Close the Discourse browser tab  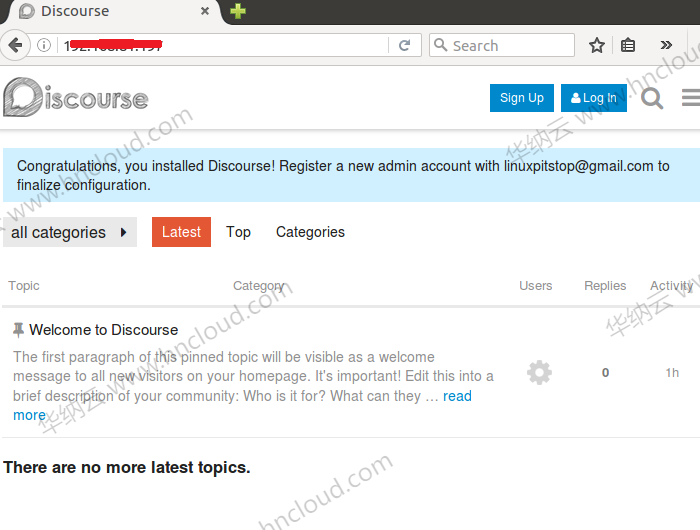point(205,11)
